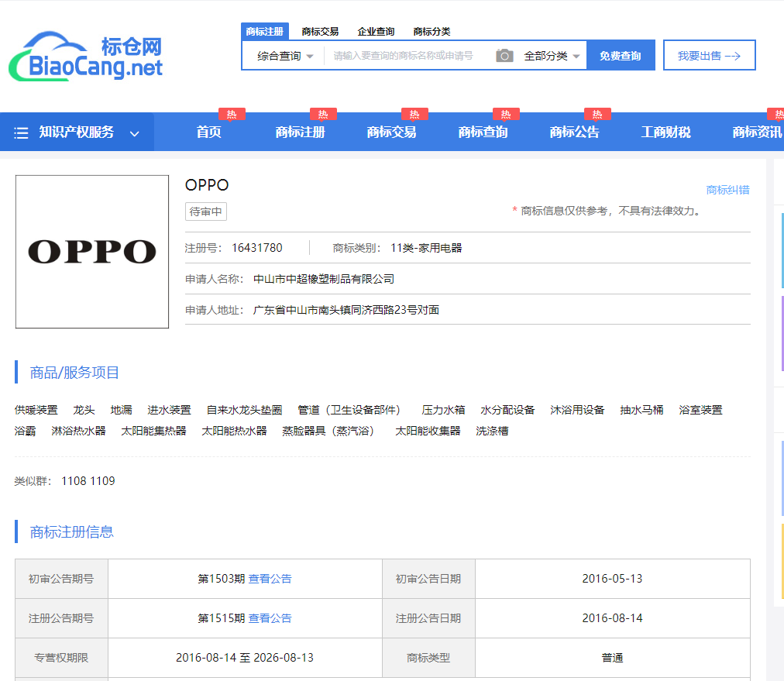Viewport: 784px width, 681px height.
Task: Click the BiaoCang.net logo
Action: tap(86, 57)
